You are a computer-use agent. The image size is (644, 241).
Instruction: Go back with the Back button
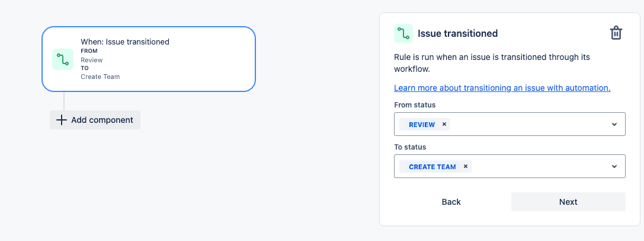(x=451, y=202)
